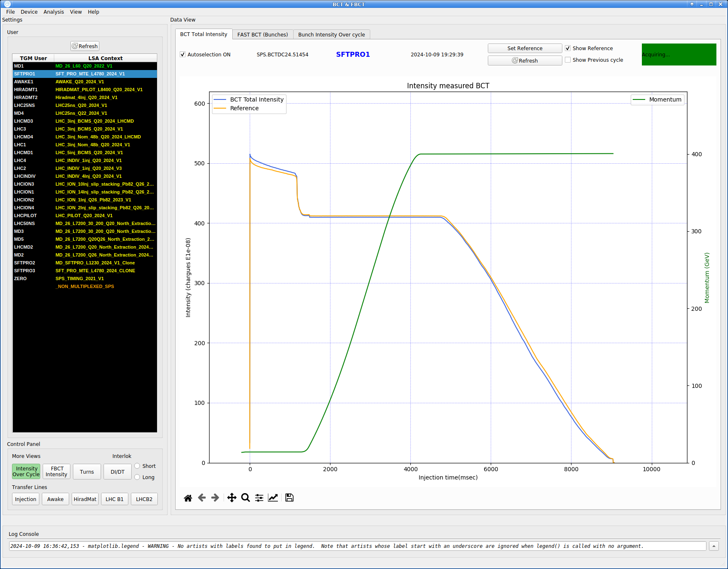Click the HiradMat transfer line button
This screenshot has width=728, height=569.
click(x=85, y=499)
